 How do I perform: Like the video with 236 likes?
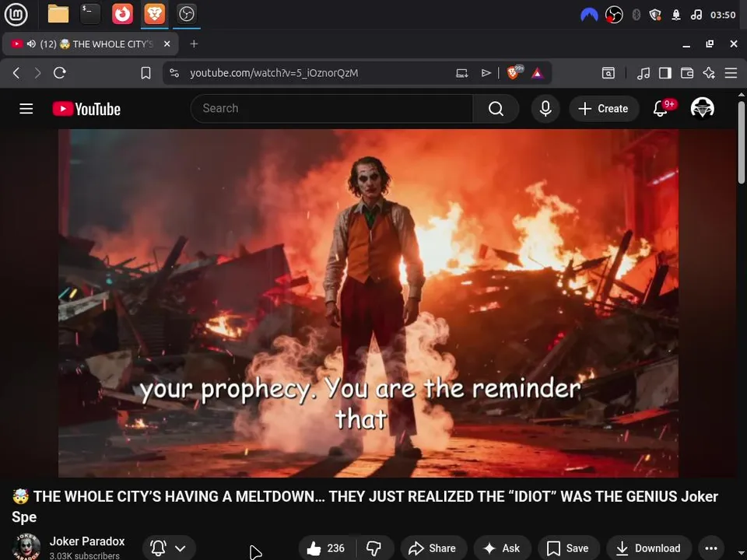point(326,548)
